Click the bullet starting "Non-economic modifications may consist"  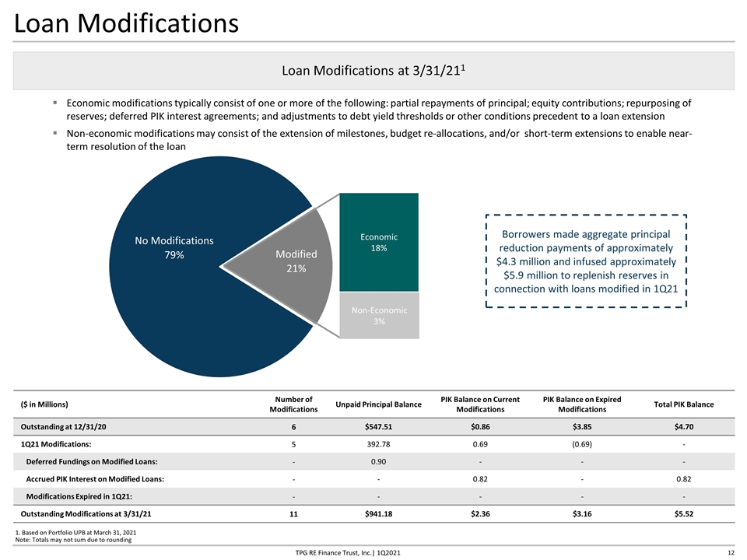[379, 140]
